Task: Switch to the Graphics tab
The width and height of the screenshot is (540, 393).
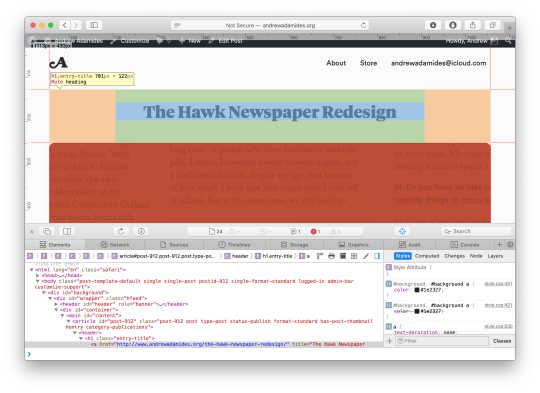Action: click(x=353, y=245)
